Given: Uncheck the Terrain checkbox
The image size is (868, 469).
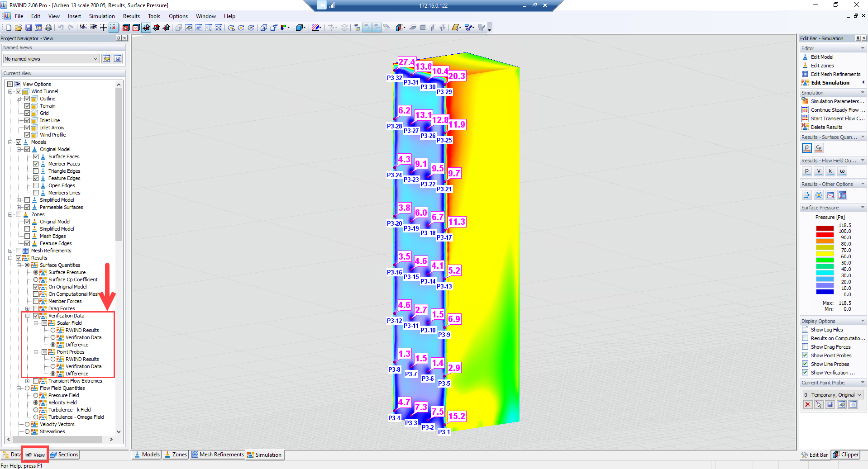Looking at the screenshot, I should (27, 106).
